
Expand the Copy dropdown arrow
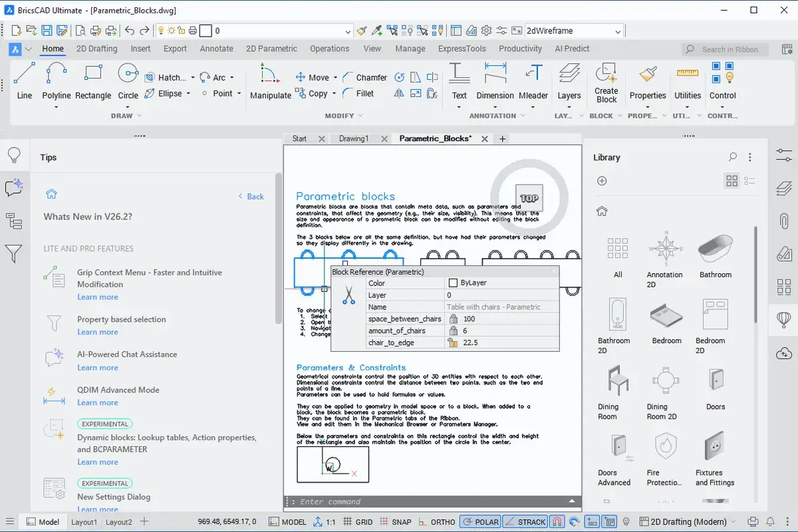[x=334, y=94]
